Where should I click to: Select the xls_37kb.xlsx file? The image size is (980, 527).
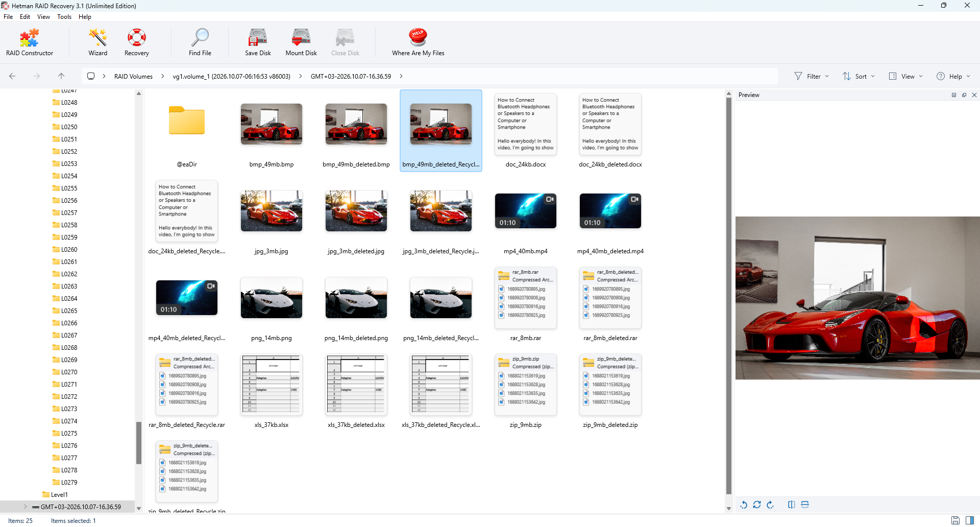(x=272, y=391)
